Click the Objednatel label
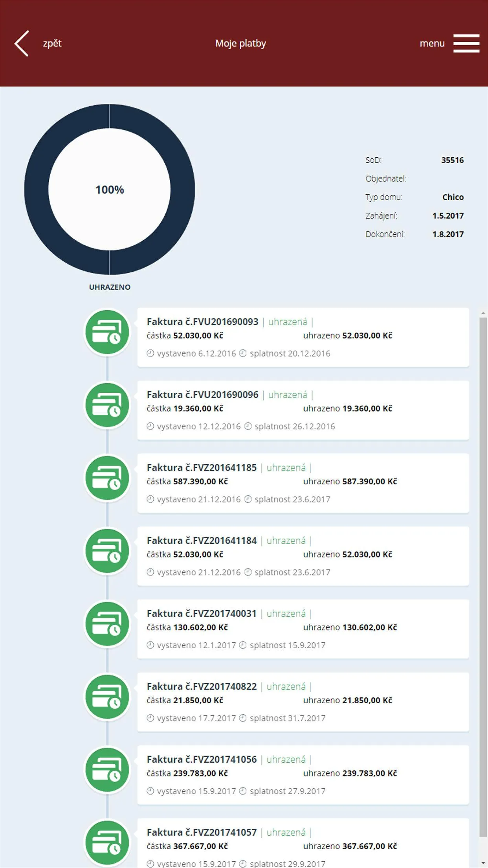 click(386, 178)
